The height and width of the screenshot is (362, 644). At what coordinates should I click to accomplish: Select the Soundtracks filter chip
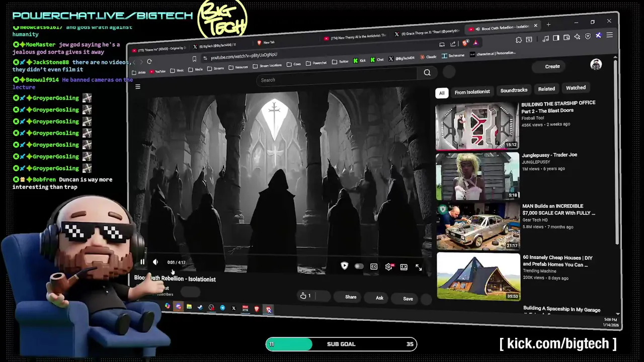click(514, 90)
